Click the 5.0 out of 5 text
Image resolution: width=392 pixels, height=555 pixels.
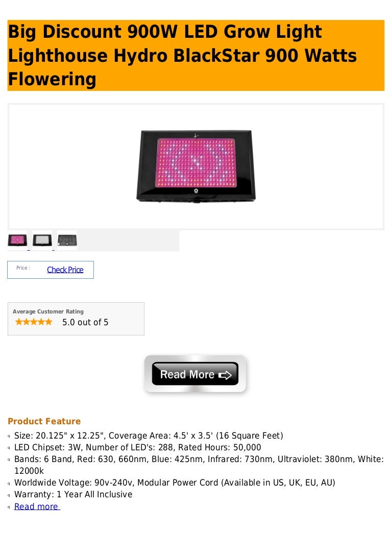85,323
